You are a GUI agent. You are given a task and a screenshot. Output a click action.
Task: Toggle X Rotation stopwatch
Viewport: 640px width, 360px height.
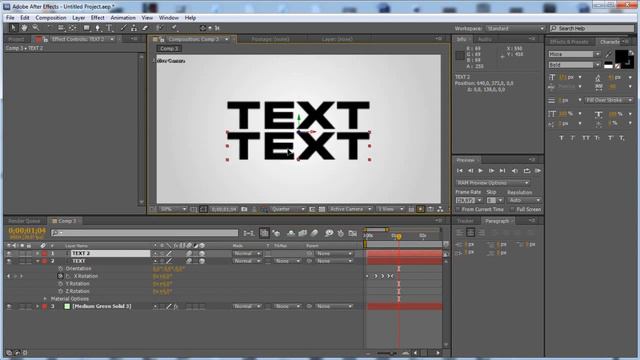pos(60,276)
